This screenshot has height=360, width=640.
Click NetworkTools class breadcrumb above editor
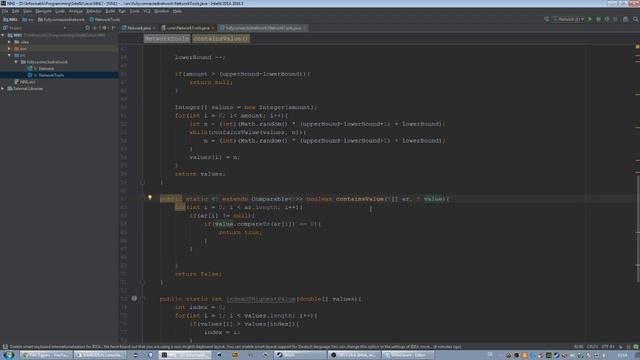[x=167, y=39]
